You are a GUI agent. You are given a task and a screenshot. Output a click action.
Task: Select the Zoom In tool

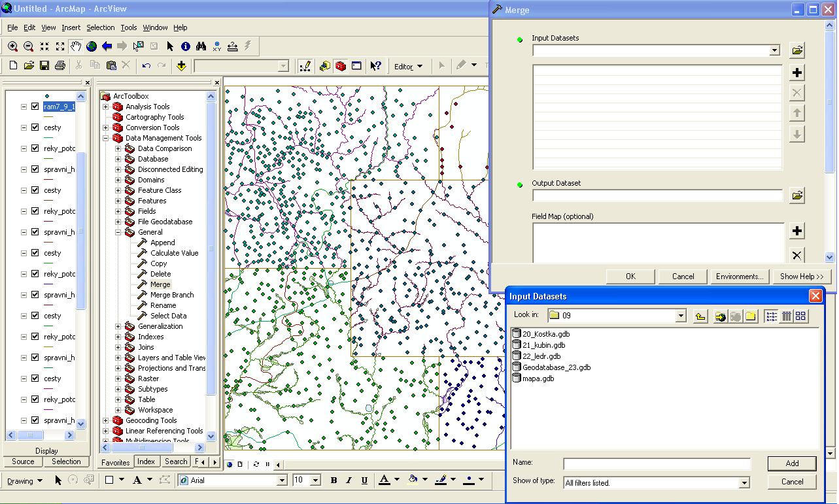click(12, 46)
